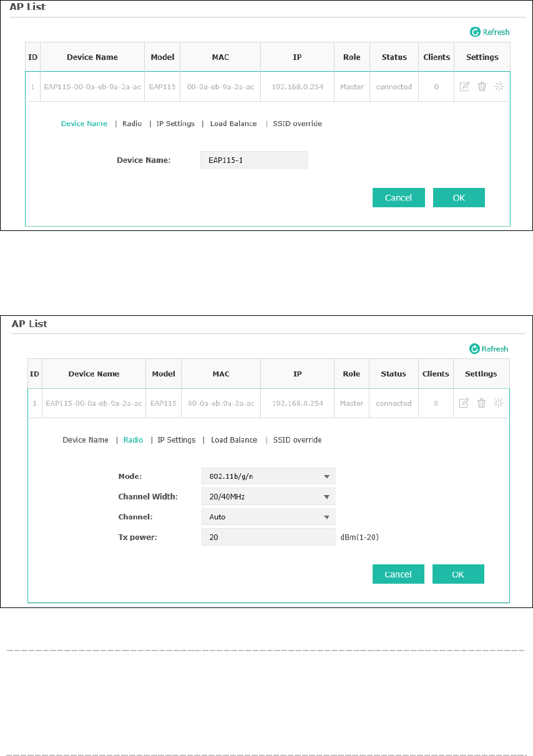The width and height of the screenshot is (533, 756).
Task: Expand the Channel Width dropdown 20/40MHz
Action: point(268,497)
